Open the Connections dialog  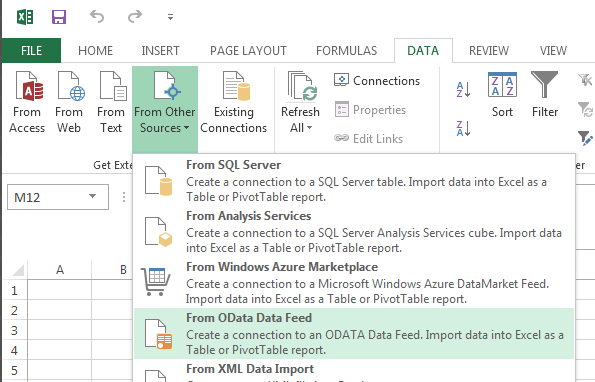(x=377, y=80)
